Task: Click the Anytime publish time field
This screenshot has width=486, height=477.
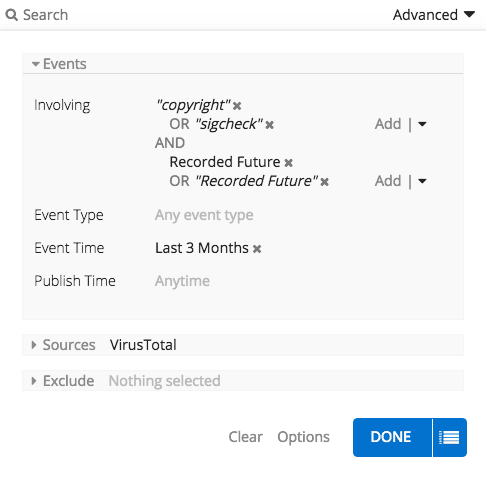Action: pyautogui.click(x=182, y=281)
